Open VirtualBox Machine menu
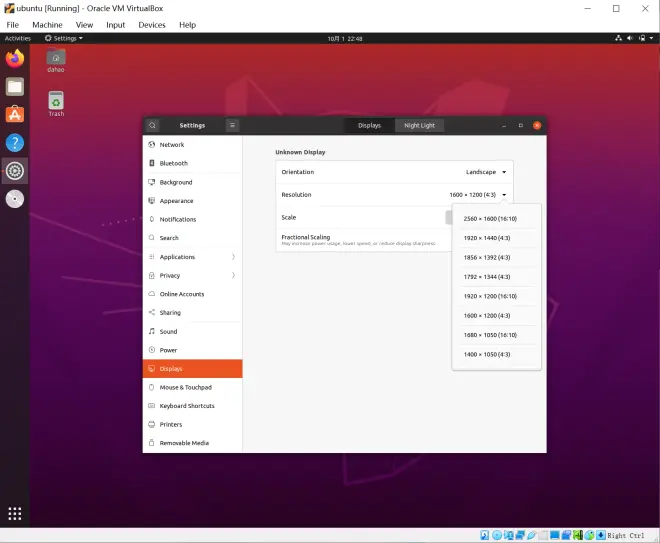The image size is (660, 543). click(x=47, y=25)
